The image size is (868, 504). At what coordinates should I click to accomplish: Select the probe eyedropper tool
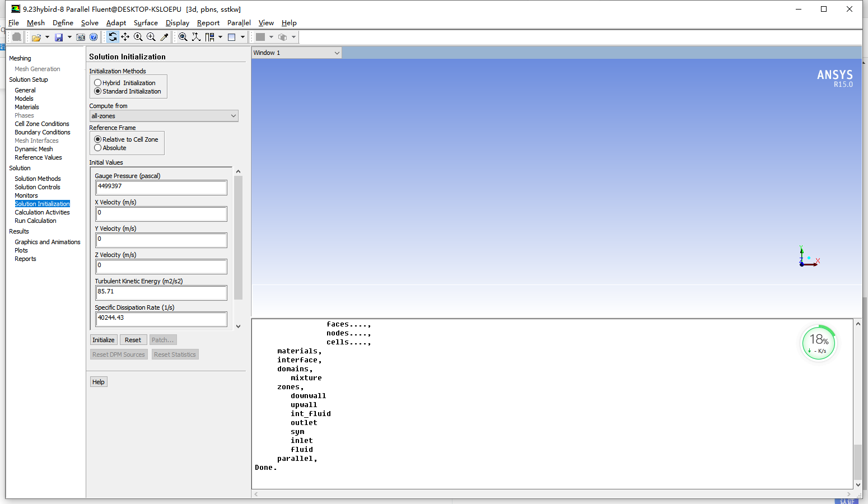coord(164,37)
